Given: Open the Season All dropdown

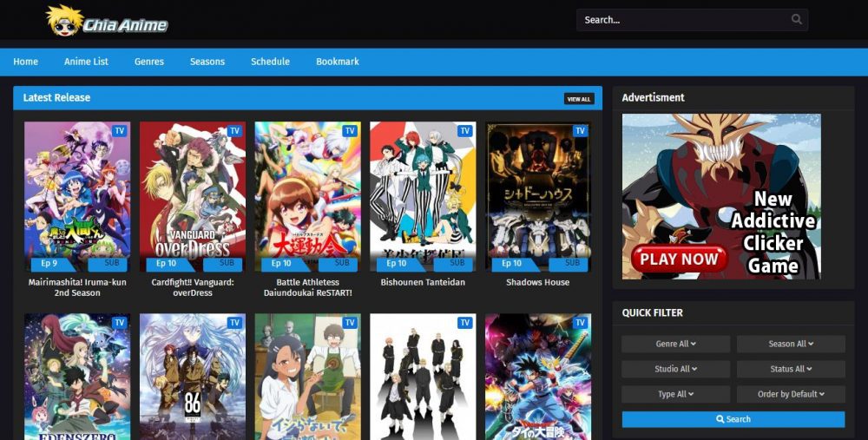Looking at the screenshot, I should [791, 344].
